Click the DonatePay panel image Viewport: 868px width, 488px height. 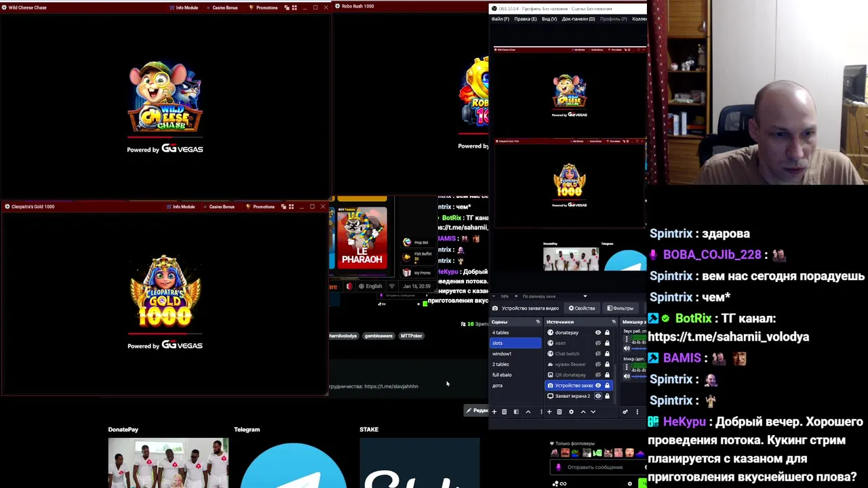tap(168, 463)
